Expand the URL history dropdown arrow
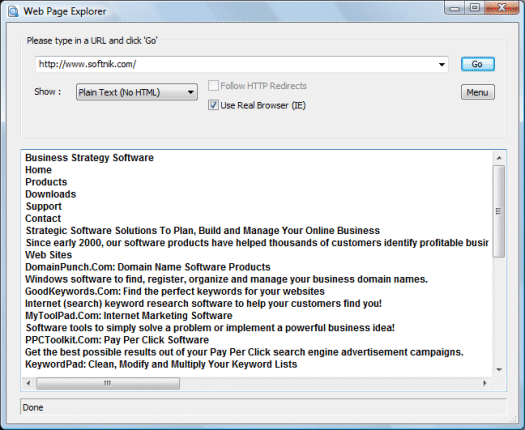The width and height of the screenshot is (525, 430). click(442, 64)
